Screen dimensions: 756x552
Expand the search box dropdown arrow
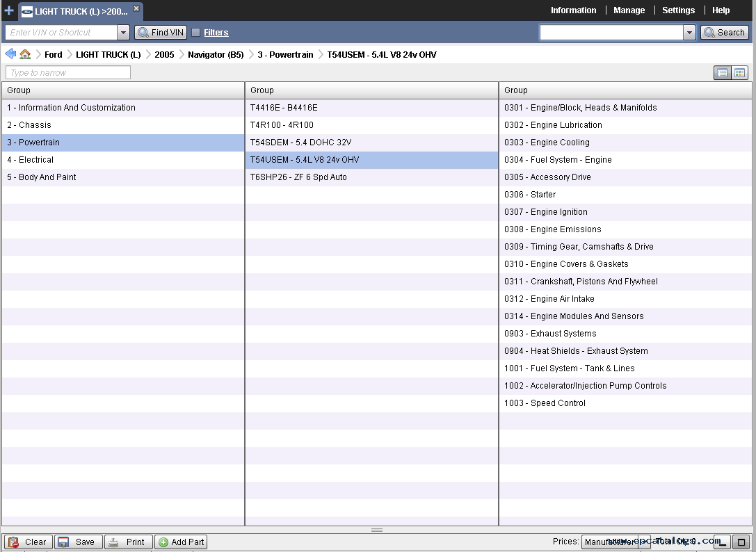pos(689,33)
